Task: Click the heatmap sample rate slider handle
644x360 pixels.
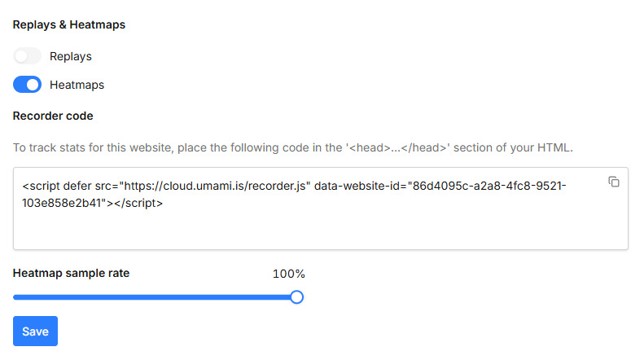Action: point(296,297)
